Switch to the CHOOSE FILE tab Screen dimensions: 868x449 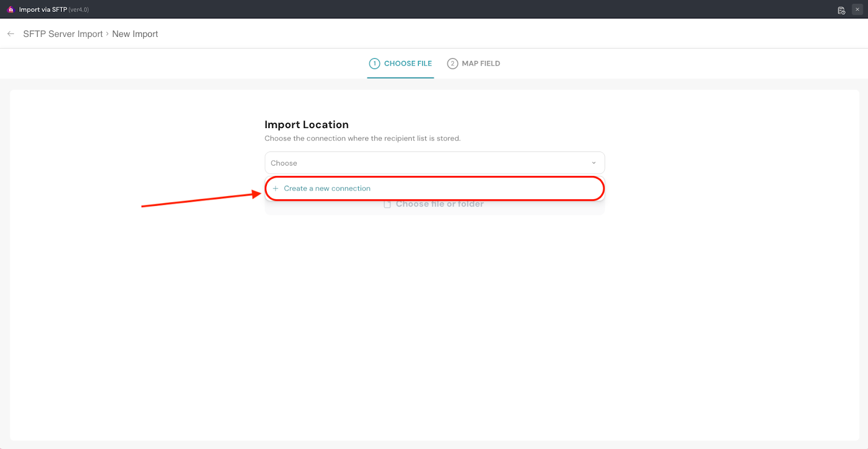pyautogui.click(x=408, y=64)
